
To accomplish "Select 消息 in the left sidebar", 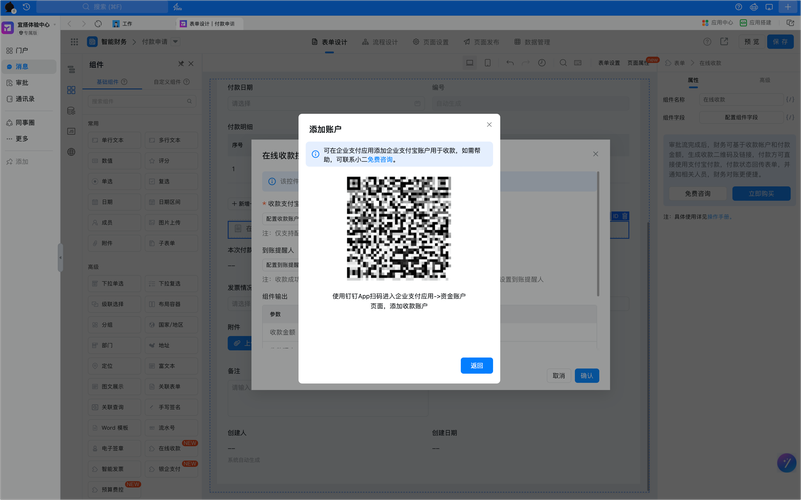I will point(21,66).
